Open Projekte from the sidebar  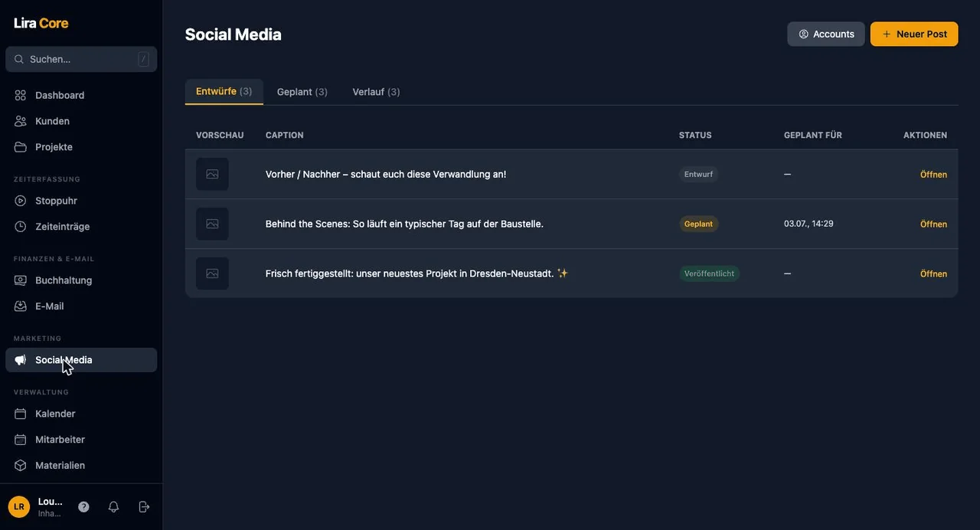81,147
